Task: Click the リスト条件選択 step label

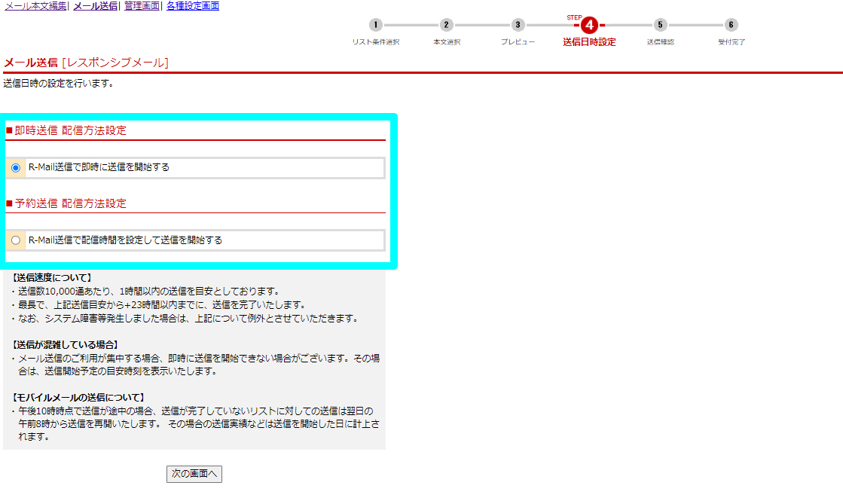Action: pyautogui.click(x=376, y=42)
